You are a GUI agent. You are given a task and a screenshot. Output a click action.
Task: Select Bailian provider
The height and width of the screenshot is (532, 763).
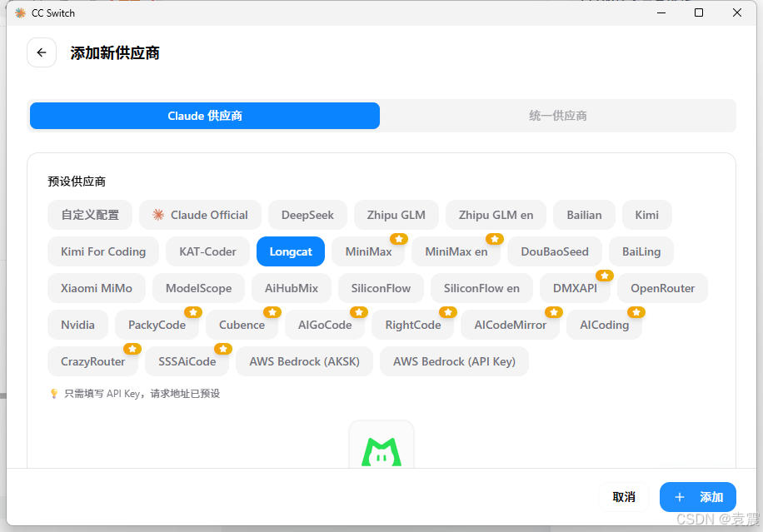584,215
